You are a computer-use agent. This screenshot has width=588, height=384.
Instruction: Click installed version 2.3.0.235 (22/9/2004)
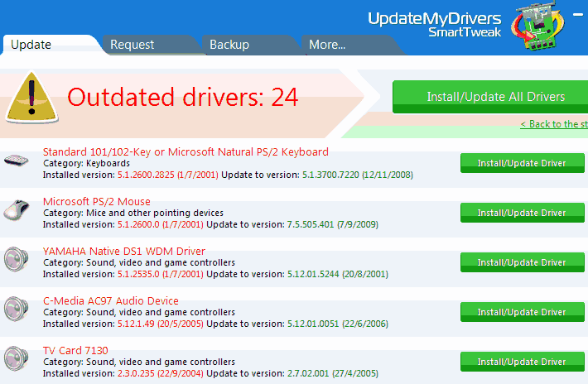pos(161,373)
